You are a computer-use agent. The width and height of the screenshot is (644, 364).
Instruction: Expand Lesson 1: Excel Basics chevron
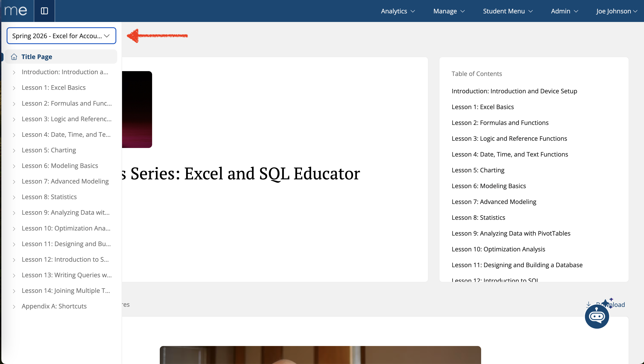14,88
